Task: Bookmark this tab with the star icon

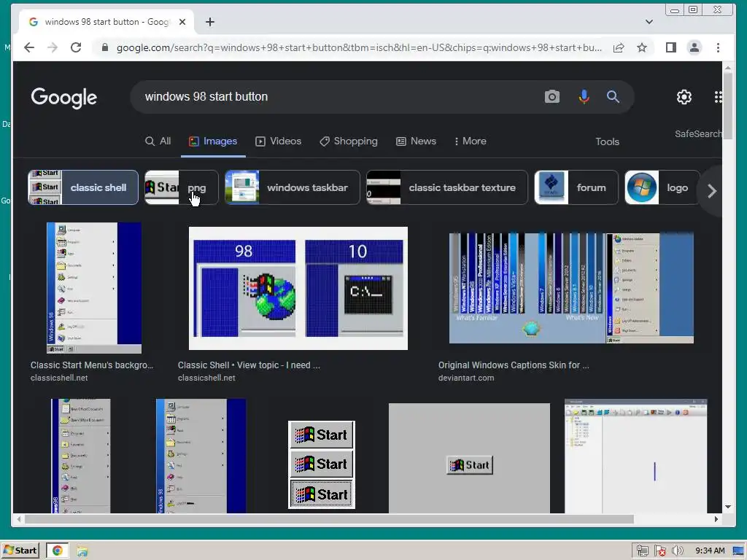Action: 642,47
